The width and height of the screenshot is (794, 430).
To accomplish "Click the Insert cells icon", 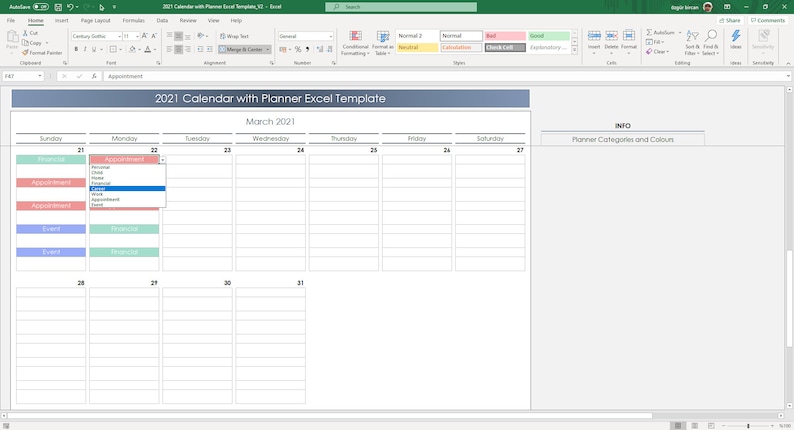I will coord(594,36).
